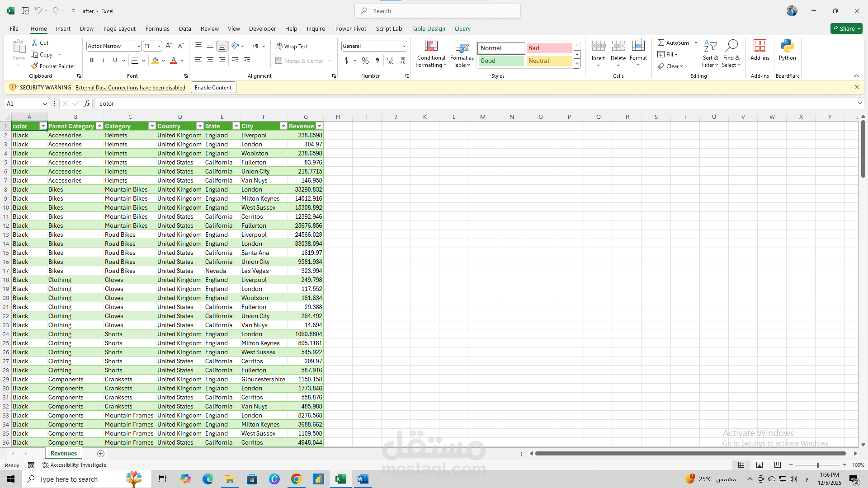Open the External Data Connections warning link
The image size is (868, 488).
point(130,87)
